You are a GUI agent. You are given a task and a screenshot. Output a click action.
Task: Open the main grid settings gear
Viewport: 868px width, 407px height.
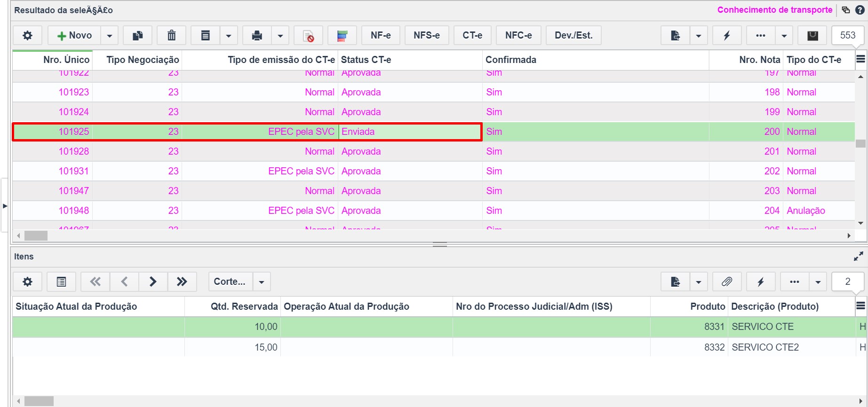click(28, 35)
